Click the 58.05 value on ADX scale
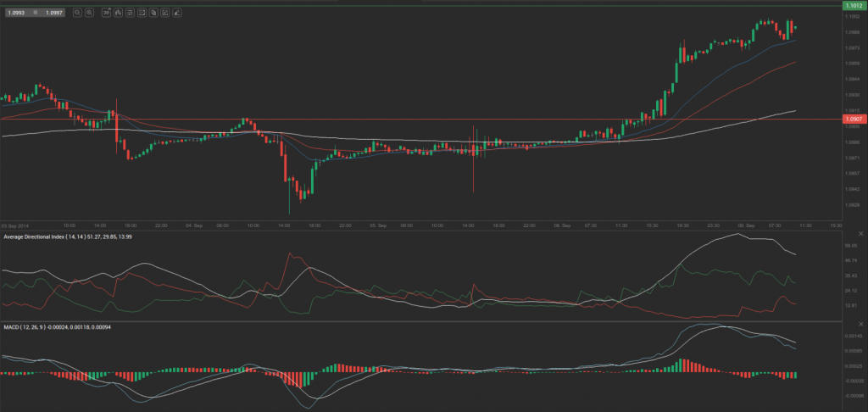Image resolution: width=868 pixels, height=412 pixels. pyautogui.click(x=851, y=245)
